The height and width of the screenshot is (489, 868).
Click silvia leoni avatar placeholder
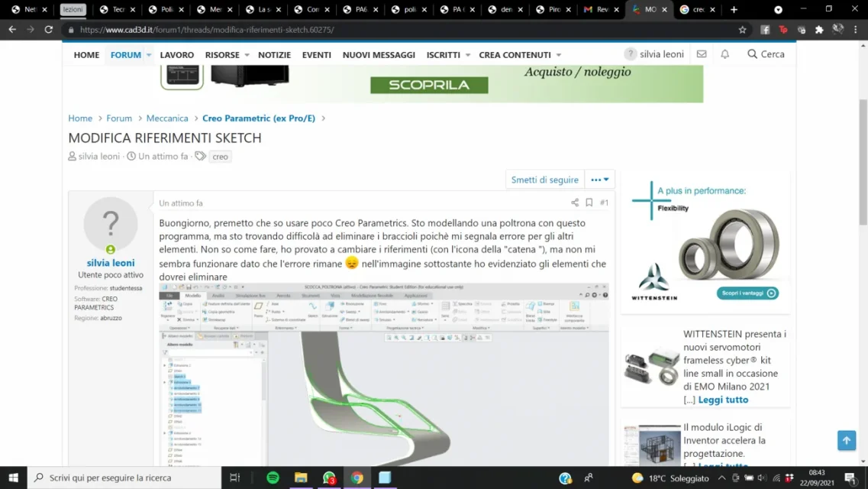111,225
